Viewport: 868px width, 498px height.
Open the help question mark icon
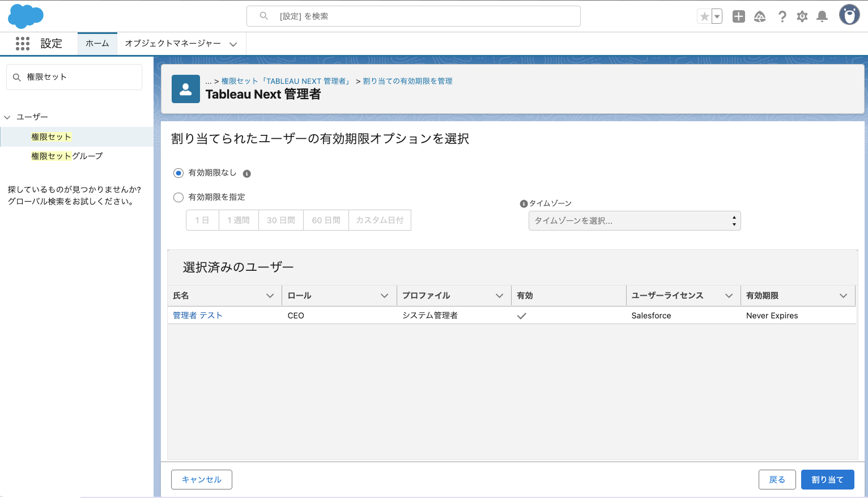tap(782, 16)
